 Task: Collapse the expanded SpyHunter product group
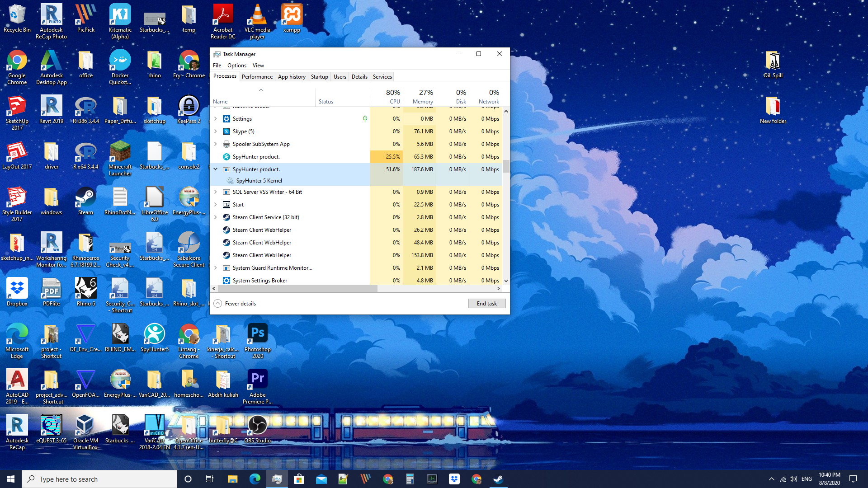(x=216, y=169)
